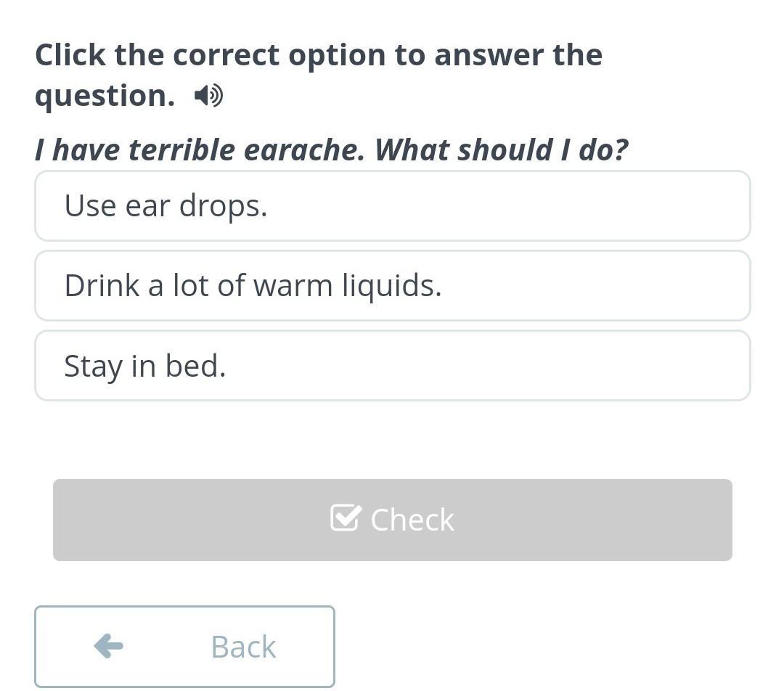Go to the previous page with Back
784x691 pixels.
pos(184,646)
